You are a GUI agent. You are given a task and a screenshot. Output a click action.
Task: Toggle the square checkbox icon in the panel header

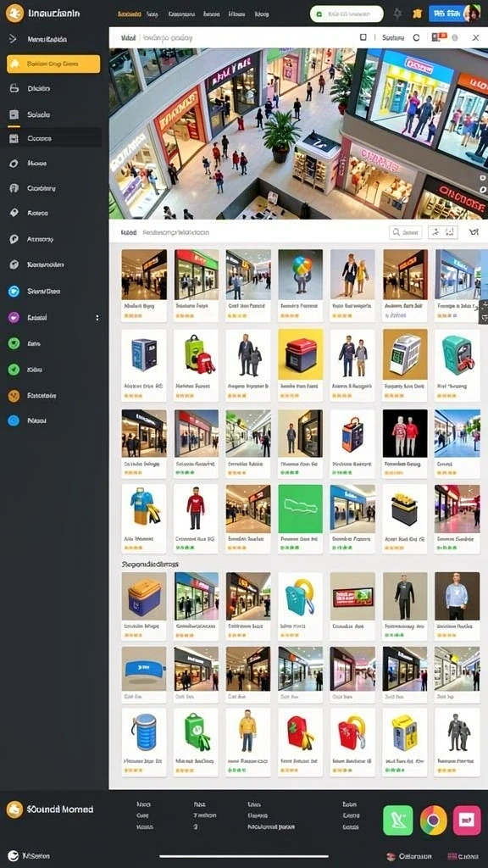pos(363,37)
